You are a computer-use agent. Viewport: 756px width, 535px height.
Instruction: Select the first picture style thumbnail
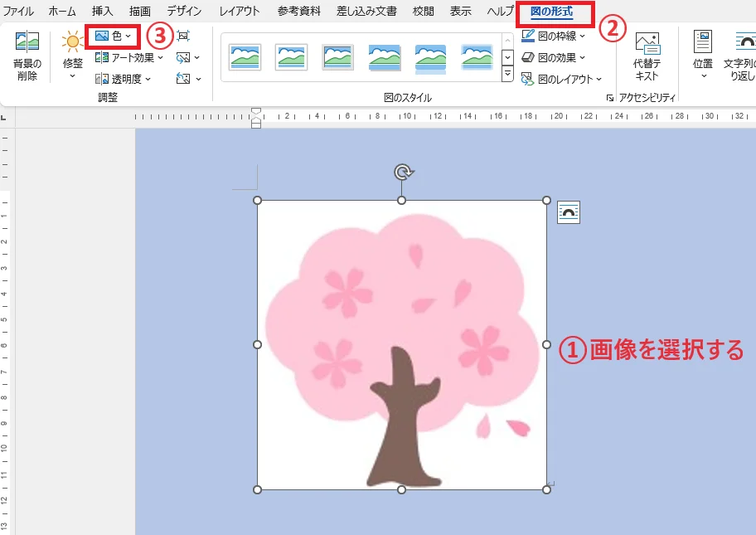tap(245, 57)
